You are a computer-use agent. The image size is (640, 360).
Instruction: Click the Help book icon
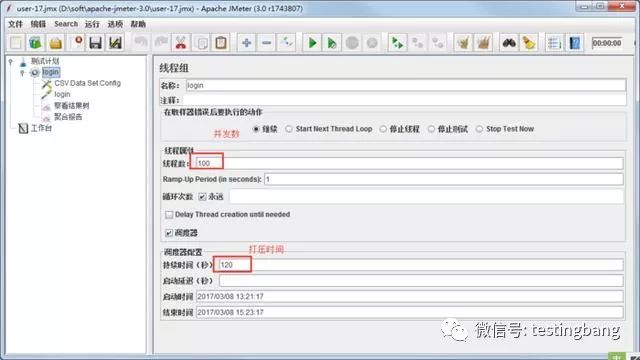coord(575,43)
